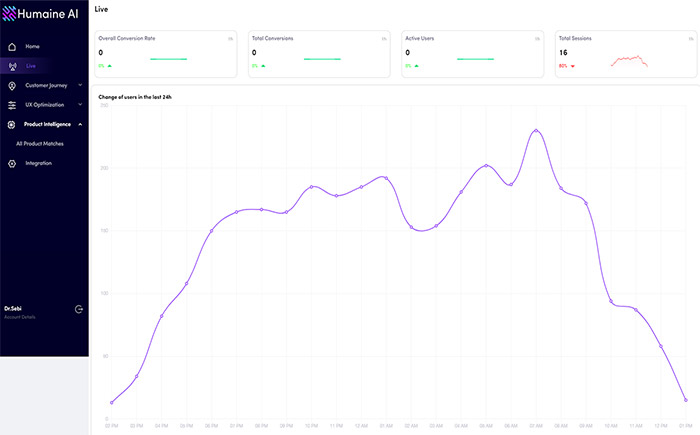Select the Live menu item
Viewport: 700px width, 435px height.
[x=31, y=66]
